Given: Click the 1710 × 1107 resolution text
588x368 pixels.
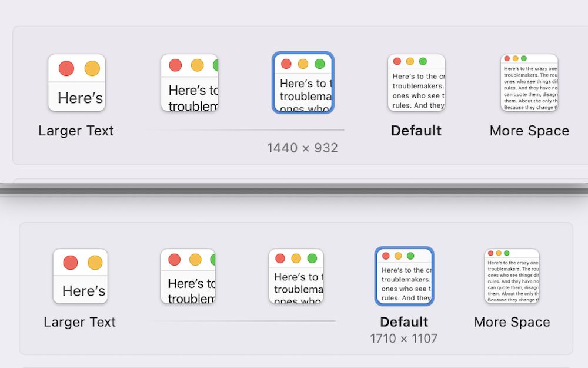Looking at the screenshot, I should 404,339.
